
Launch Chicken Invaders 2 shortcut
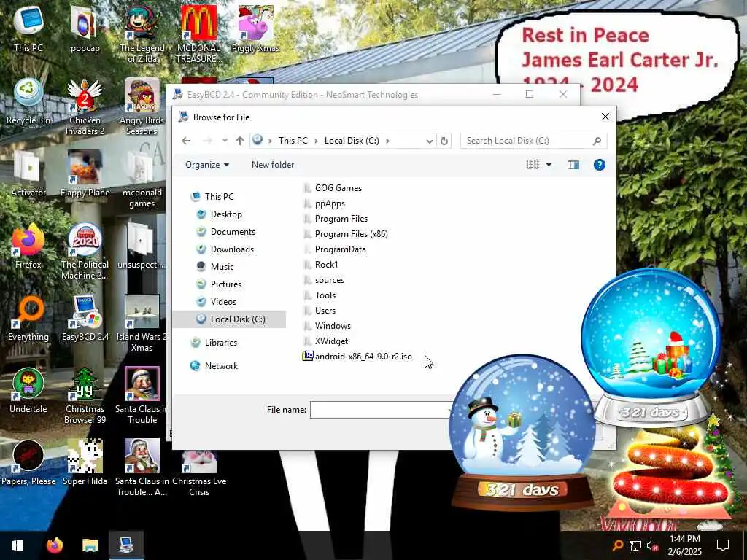point(85,106)
